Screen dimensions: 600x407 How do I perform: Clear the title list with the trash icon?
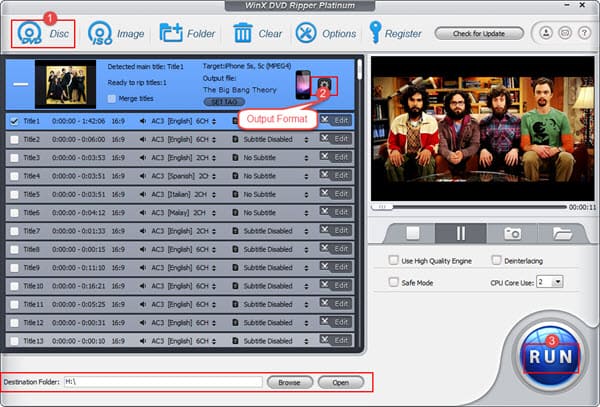click(x=257, y=34)
